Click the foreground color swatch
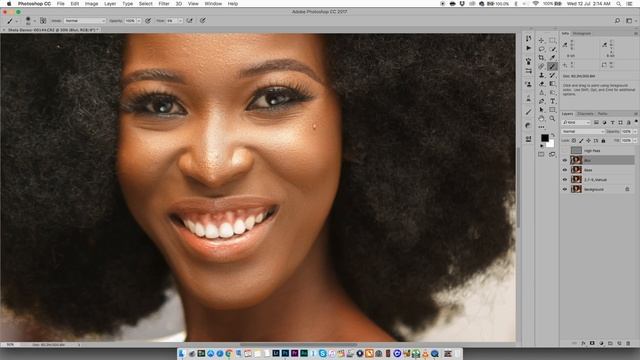640x360 pixels. click(x=544, y=138)
